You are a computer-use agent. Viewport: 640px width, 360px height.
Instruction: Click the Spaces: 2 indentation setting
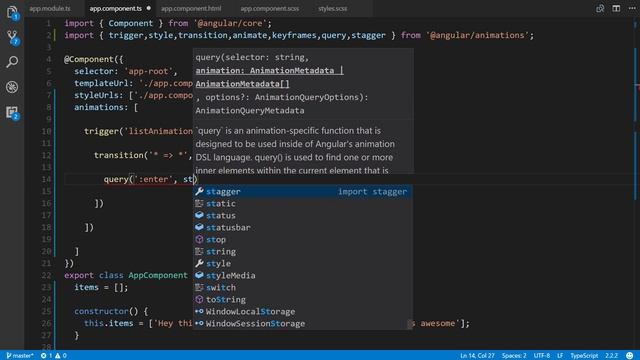(x=514, y=356)
